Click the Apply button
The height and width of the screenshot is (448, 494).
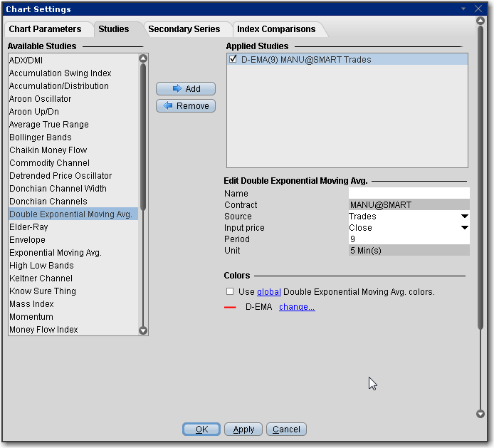pos(243,429)
